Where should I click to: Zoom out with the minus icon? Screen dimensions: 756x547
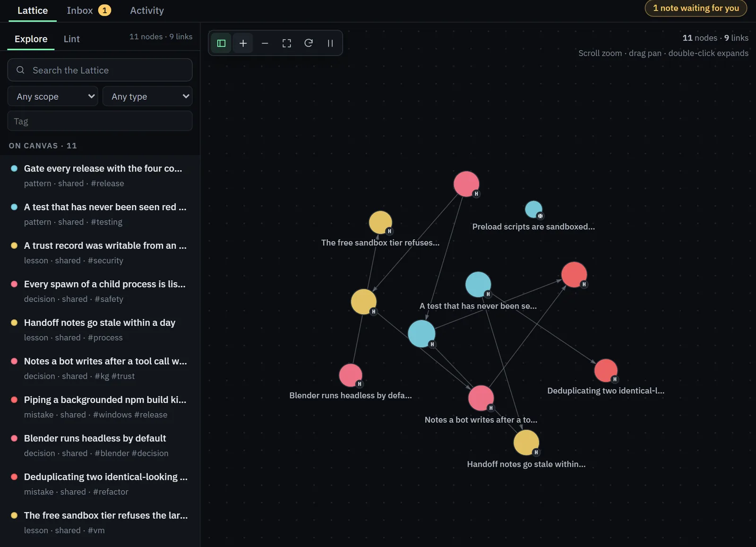pos(265,43)
